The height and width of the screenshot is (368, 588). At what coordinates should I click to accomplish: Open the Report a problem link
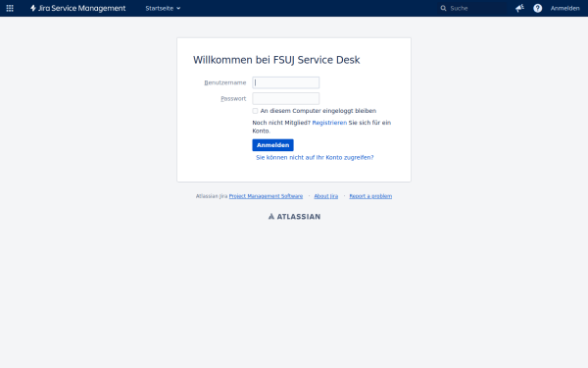pos(370,196)
